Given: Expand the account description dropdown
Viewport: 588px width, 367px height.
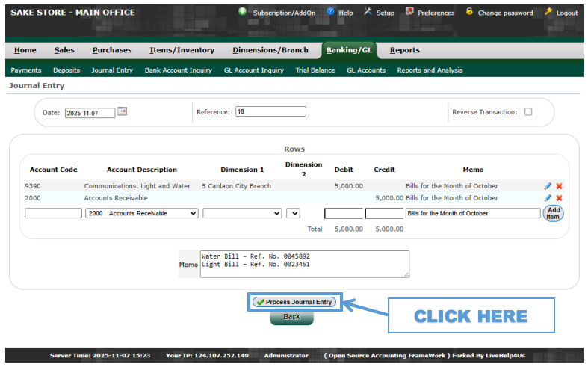Looking at the screenshot, I should [x=142, y=213].
